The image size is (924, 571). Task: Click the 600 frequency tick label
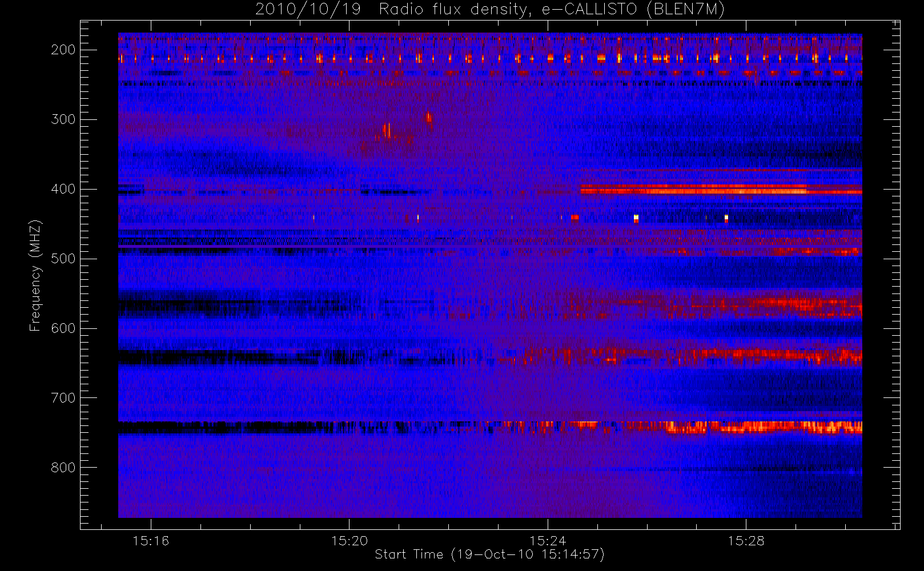click(63, 328)
